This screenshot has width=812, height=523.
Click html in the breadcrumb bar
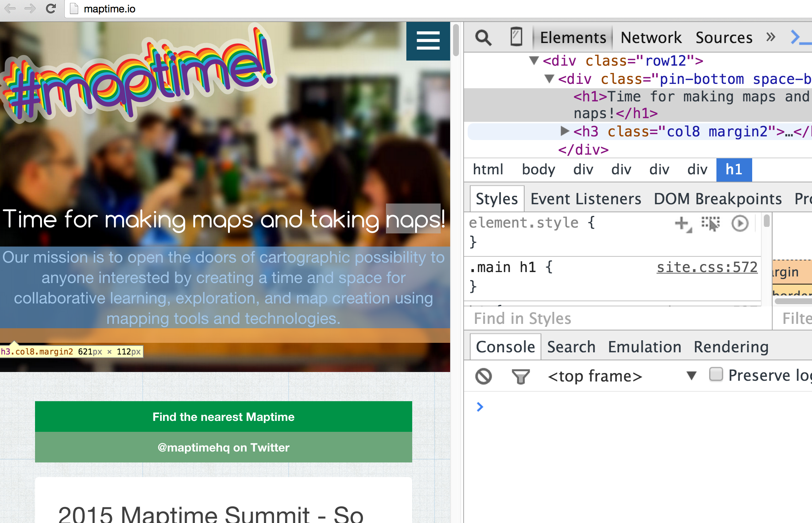point(488,170)
